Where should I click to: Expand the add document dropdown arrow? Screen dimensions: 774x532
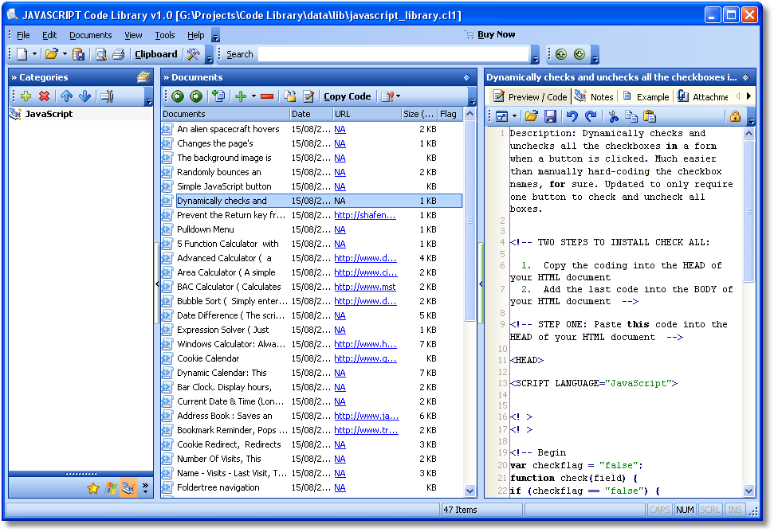point(253,96)
